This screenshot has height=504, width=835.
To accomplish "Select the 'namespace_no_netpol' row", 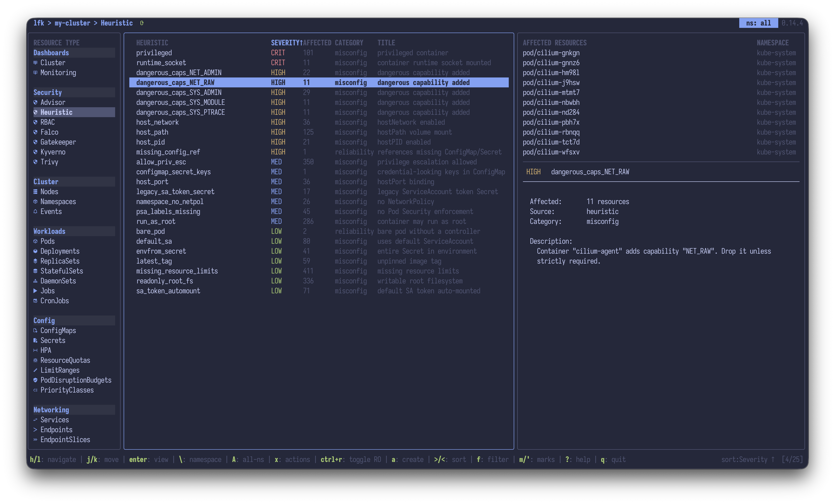I will point(319,201).
